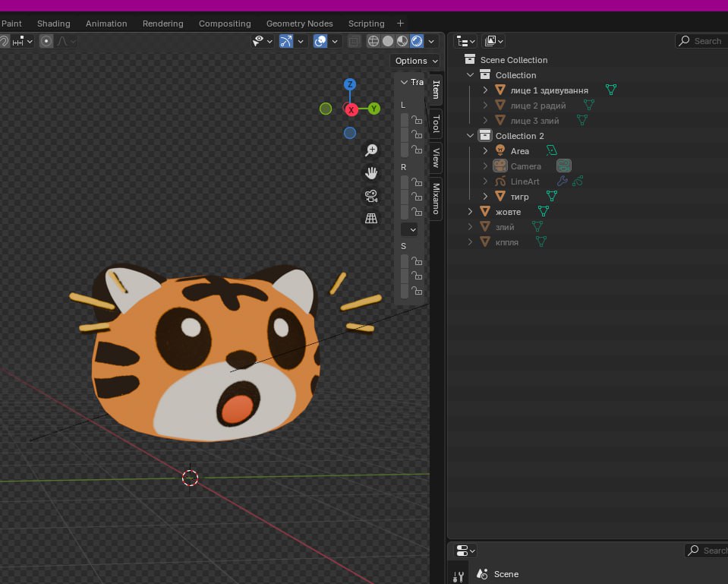Toggle proportional editing in viewport header
This screenshot has width=728, height=584.
[46, 41]
